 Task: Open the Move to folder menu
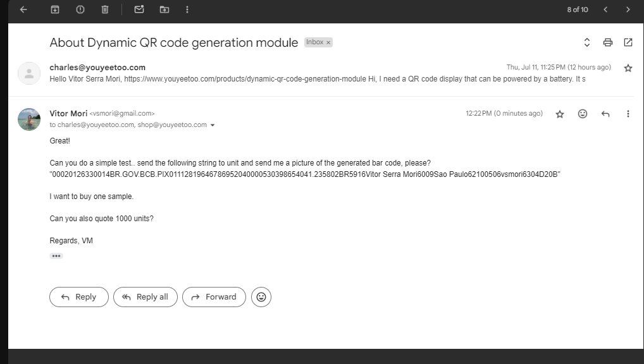coord(164,9)
